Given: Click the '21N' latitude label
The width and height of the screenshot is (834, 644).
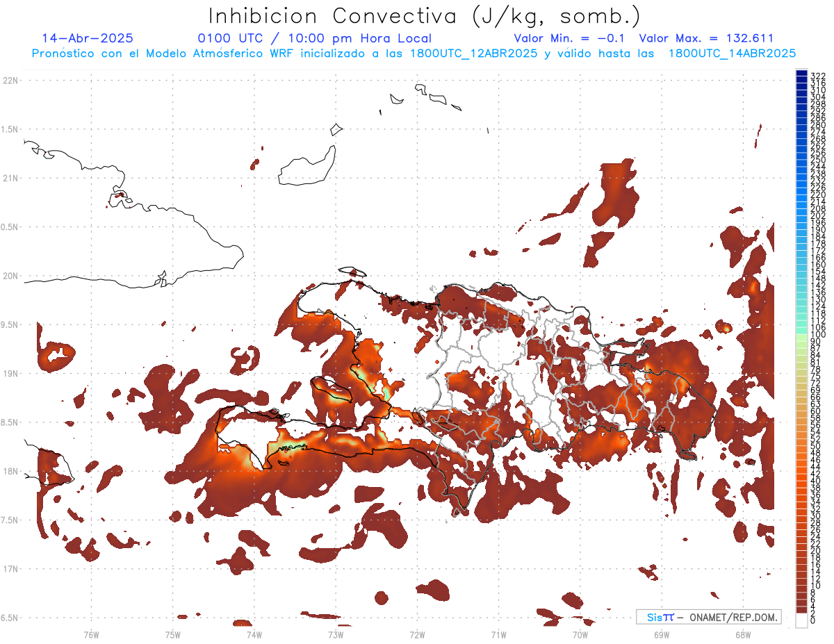Looking at the screenshot, I should 10,179.
